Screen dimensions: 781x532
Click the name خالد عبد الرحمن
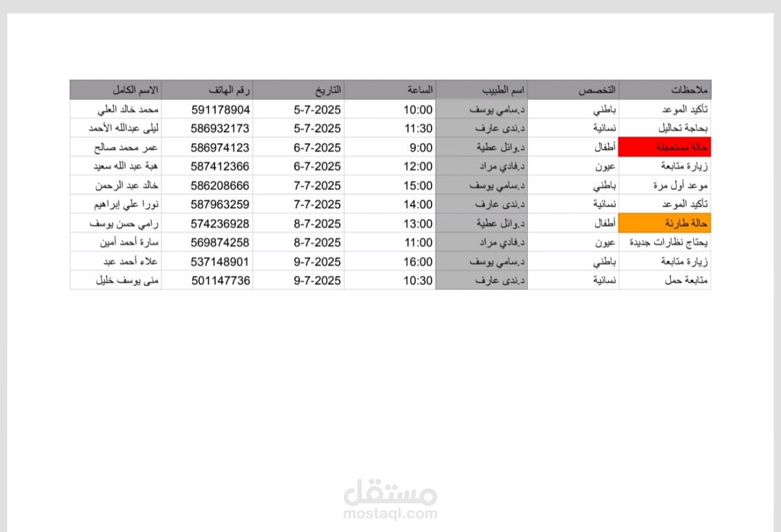pos(127,185)
